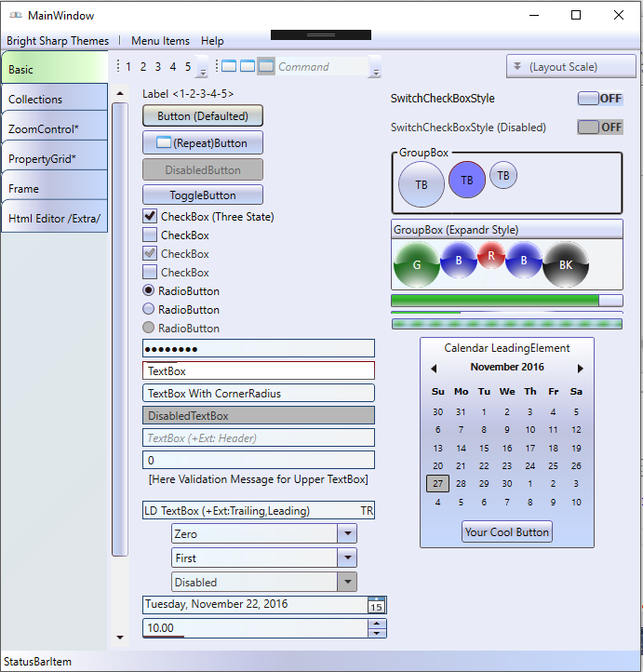Advance calendar to next month

point(581,369)
